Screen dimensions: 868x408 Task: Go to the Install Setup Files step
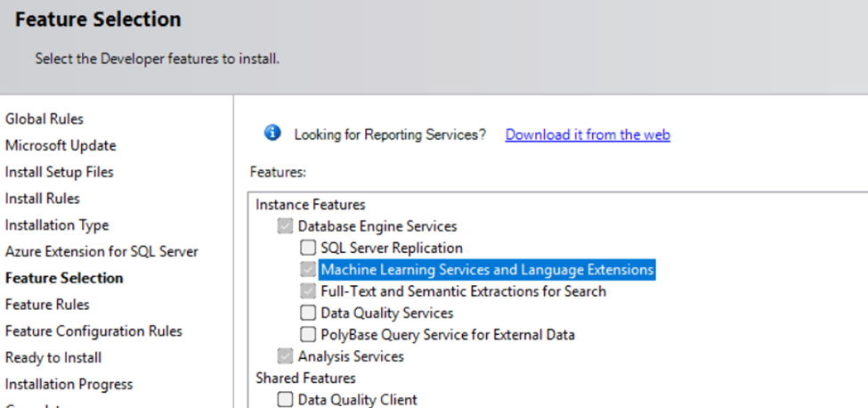60,172
